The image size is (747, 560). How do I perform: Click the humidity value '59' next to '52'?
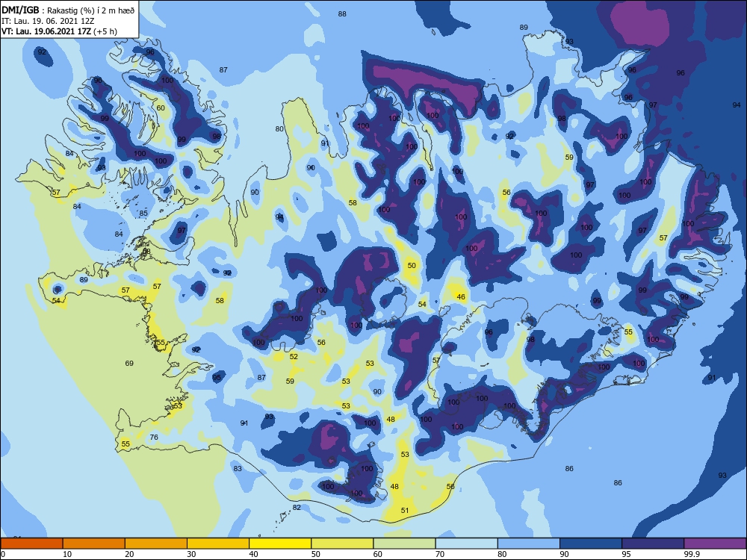pyautogui.click(x=290, y=382)
